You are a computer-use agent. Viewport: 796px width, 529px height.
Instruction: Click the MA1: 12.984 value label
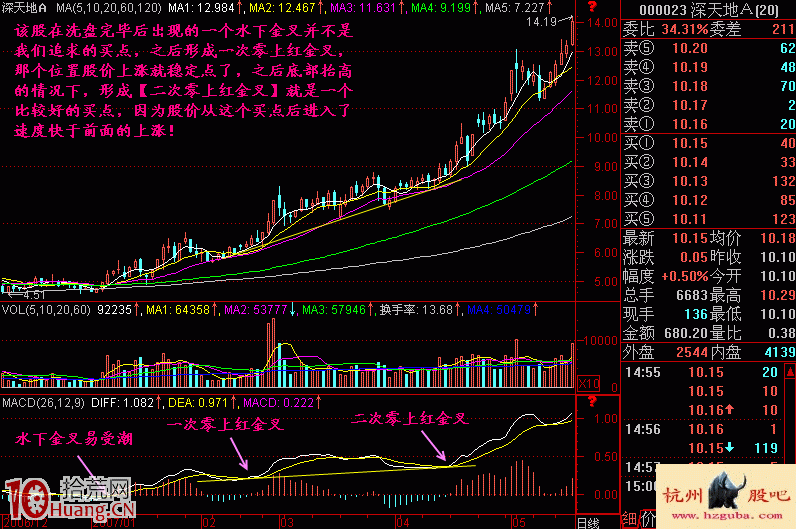coord(201,8)
